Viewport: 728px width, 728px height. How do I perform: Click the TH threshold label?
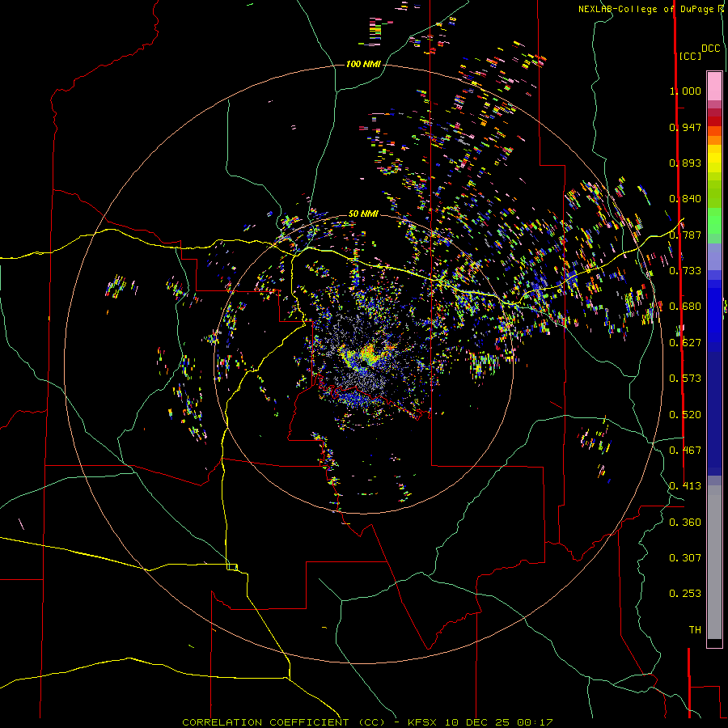(x=695, y=630)
